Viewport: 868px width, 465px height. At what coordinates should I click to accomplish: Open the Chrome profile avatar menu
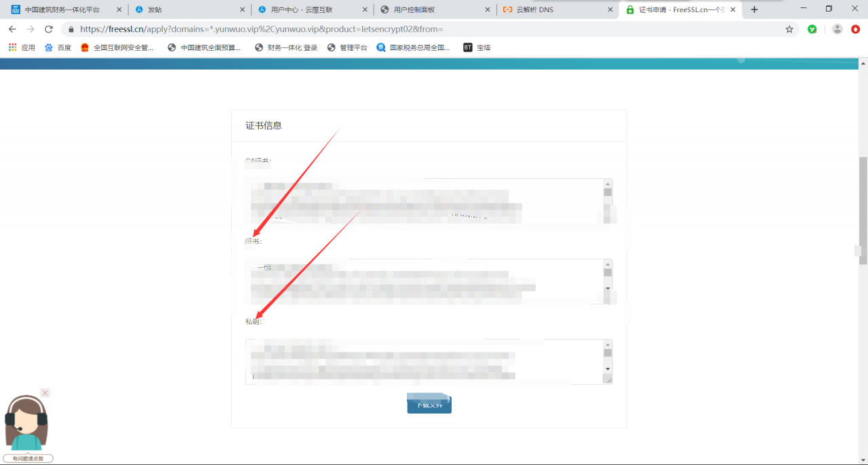coord(836,29)
